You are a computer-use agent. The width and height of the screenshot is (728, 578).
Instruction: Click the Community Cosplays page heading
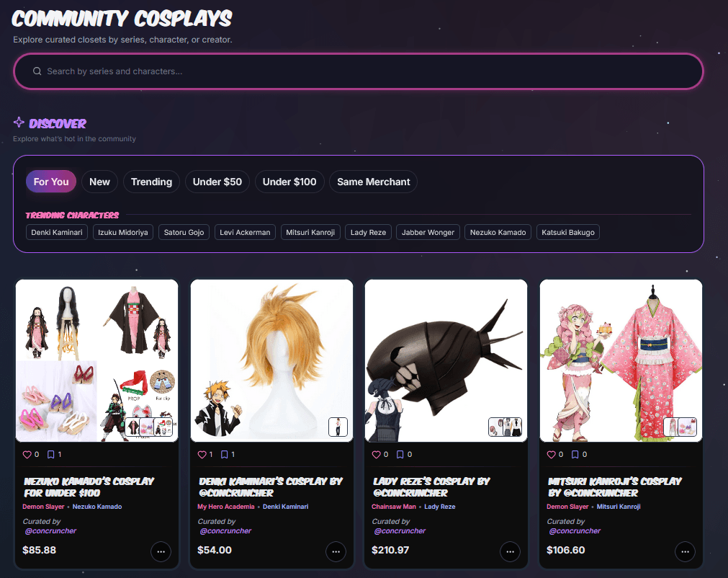[x=122, y=19]
